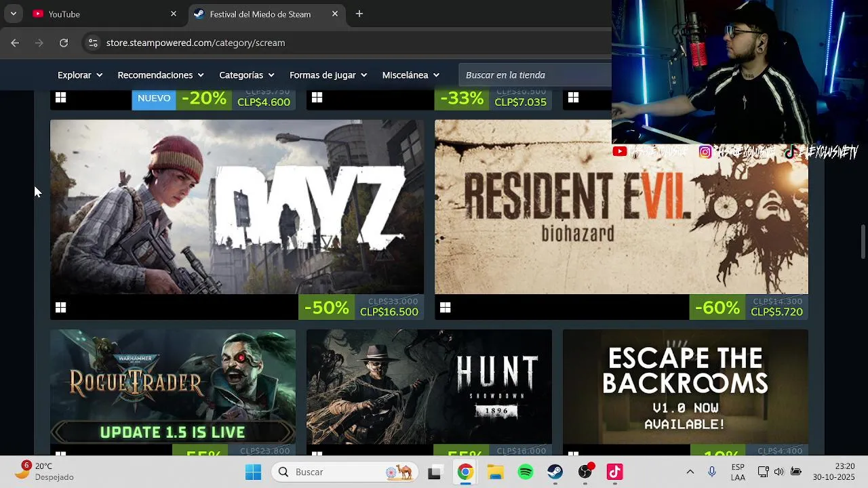Viewport: 868px width, 488px height.
Task: Expand the Formas de jugar menu
Action: tap(328, 75)
